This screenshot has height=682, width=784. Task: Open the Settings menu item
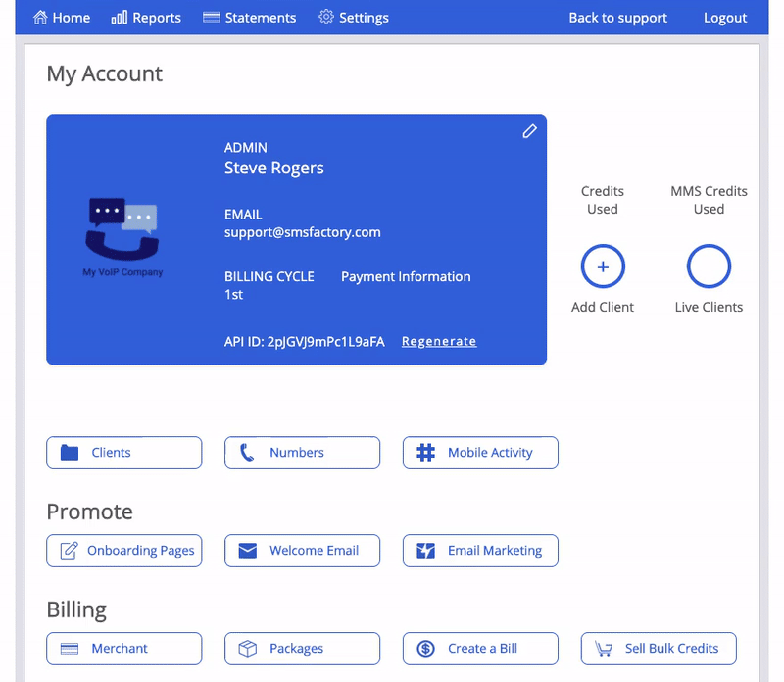354,18
